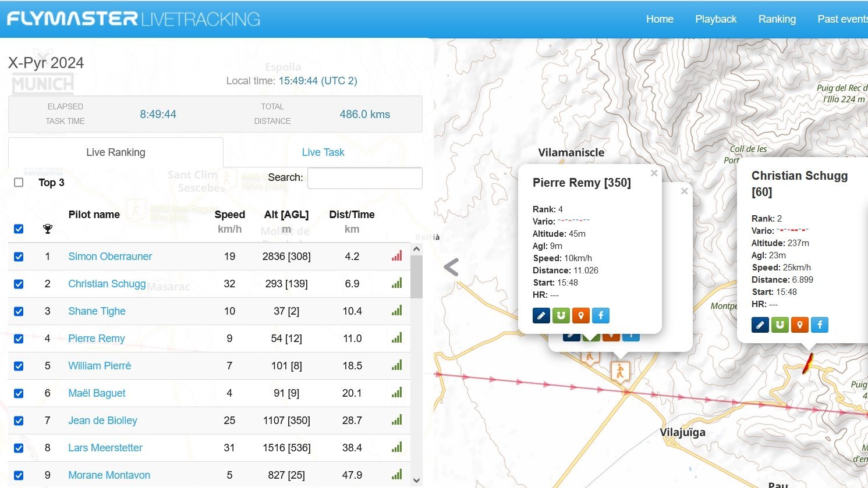Switch to the Live Ranking tab

pyautogui.click(x=116, y=152)
